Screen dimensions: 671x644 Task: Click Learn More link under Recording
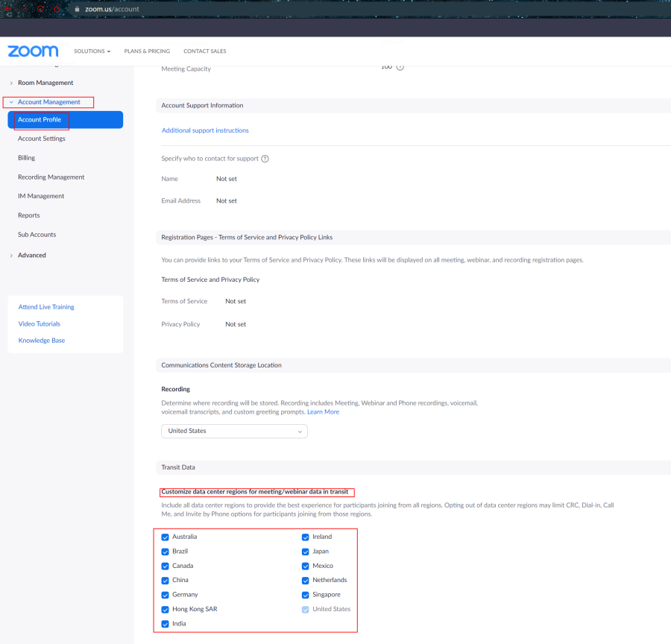click(x=323, y=412)
